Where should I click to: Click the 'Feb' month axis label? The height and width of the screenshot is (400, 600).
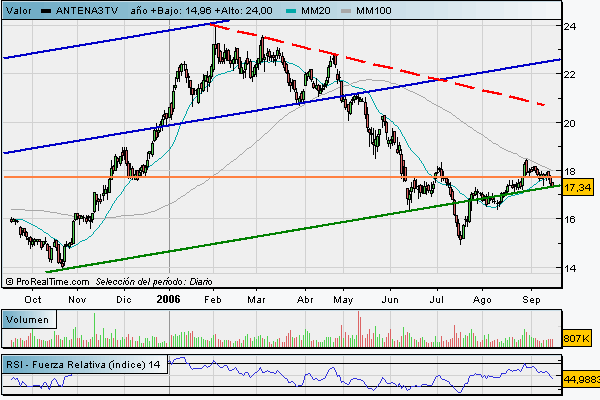pyautogui.click(x=213, y=300)
